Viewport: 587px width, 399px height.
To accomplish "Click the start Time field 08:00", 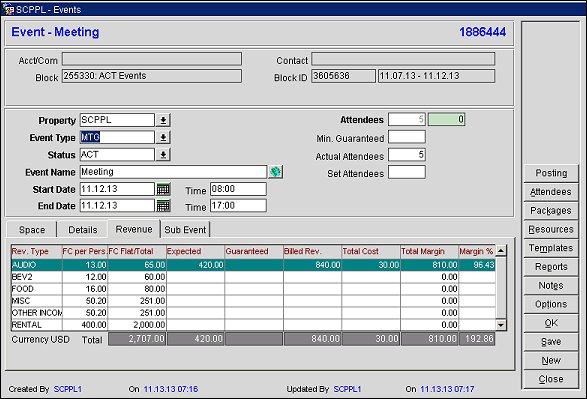I will tap(238, 189).
